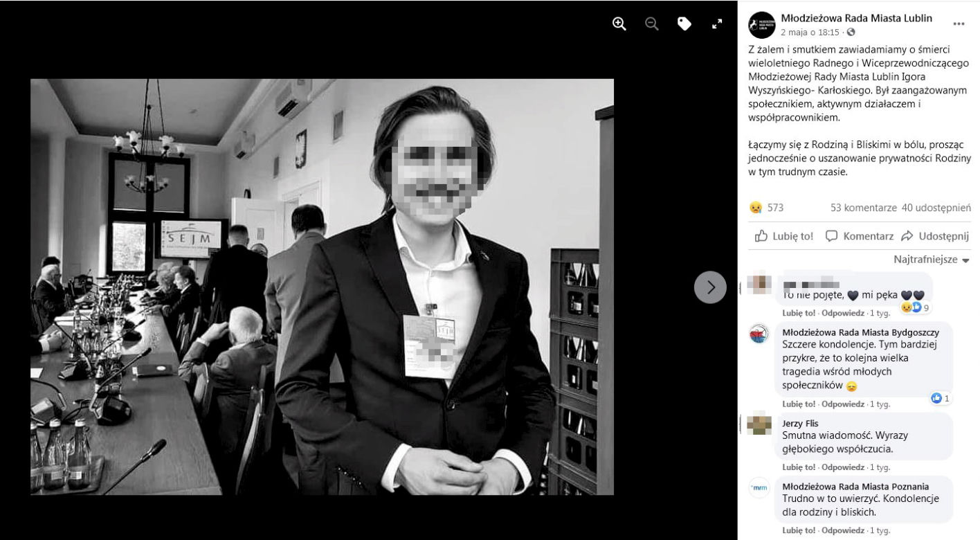Screen dimensions: 980x540
Task: Open the post timestamp 2 maja o 18:15
Action: point(810,32)
